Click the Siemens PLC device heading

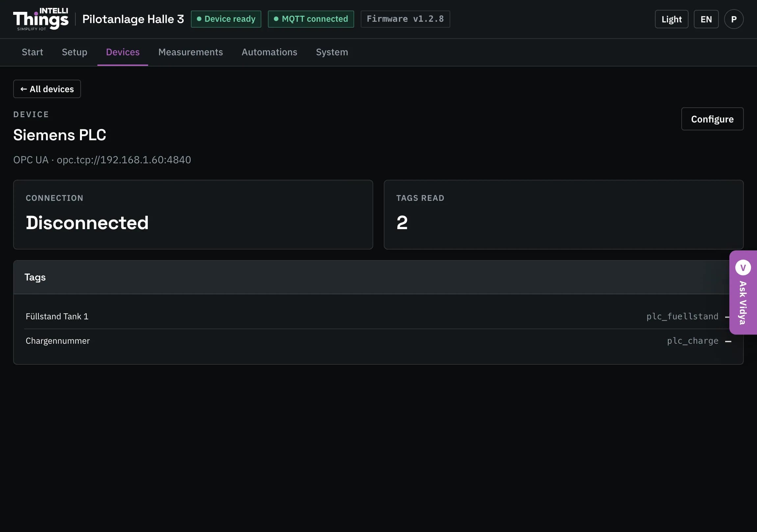(x=60, y=135)
